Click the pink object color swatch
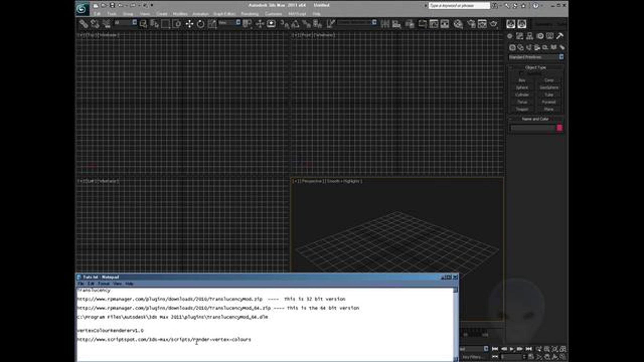The height and width of the screenshot is (362, 644). 559,128
